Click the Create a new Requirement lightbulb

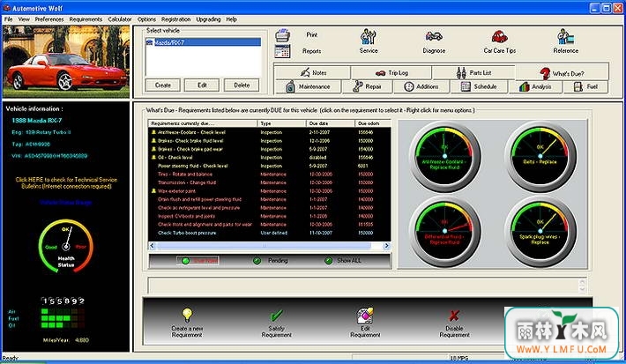187,315
